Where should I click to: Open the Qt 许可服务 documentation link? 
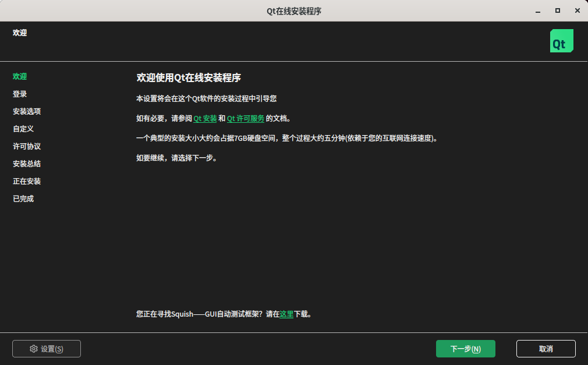tap(246, 119)
